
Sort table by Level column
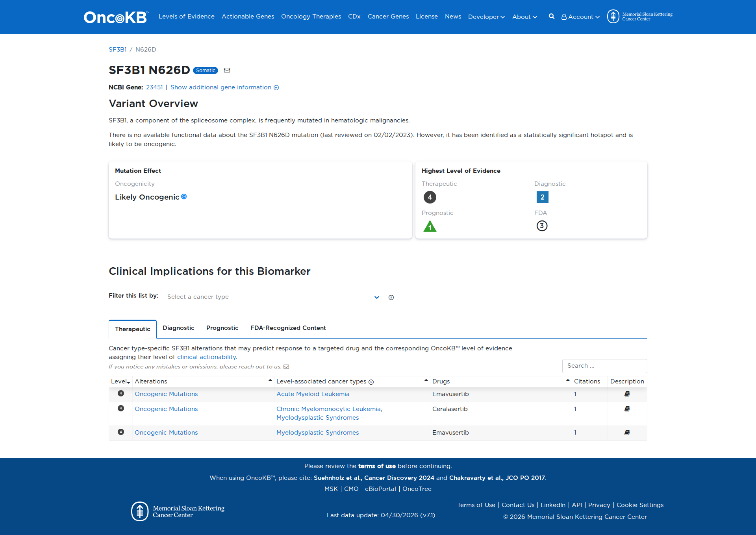[120, 381]
